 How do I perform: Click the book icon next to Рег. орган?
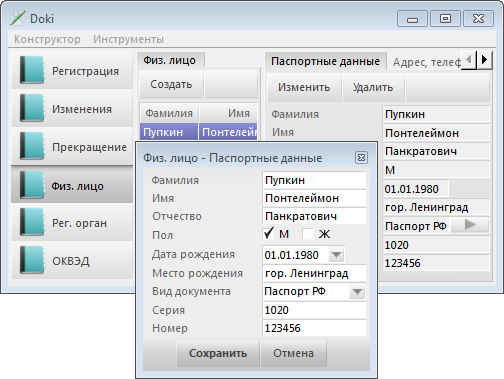32,222
